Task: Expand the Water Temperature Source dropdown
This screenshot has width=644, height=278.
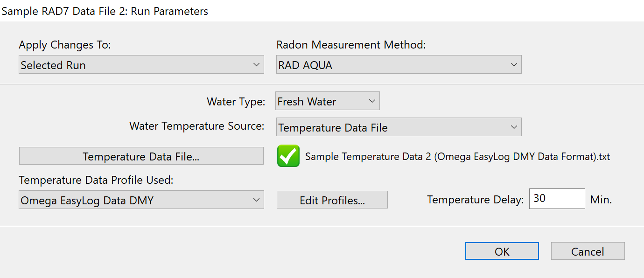Action: (x=399, y=127)
